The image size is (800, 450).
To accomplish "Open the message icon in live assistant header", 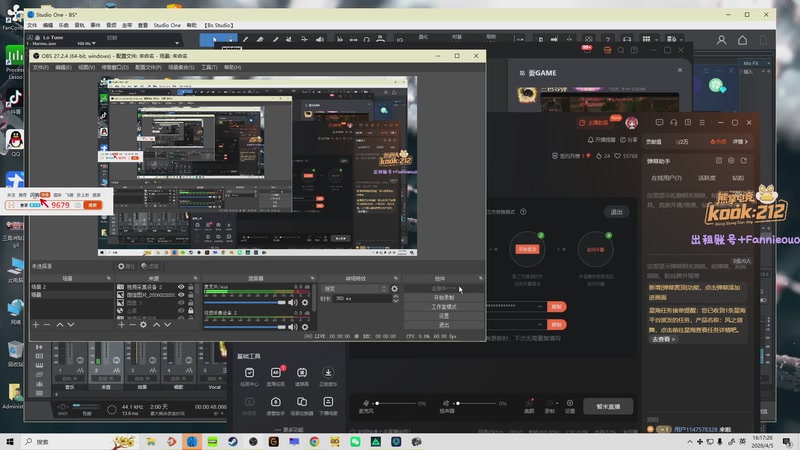I will [x=659, y=122].
